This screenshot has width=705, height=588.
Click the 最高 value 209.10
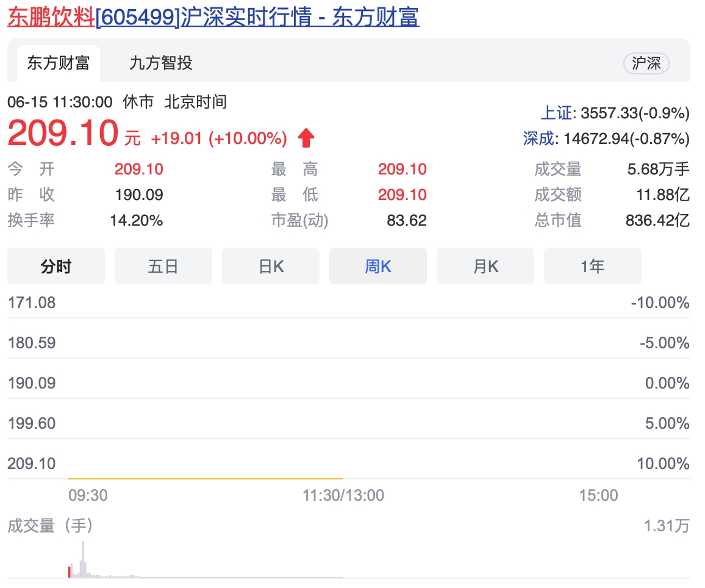point(403,169)
